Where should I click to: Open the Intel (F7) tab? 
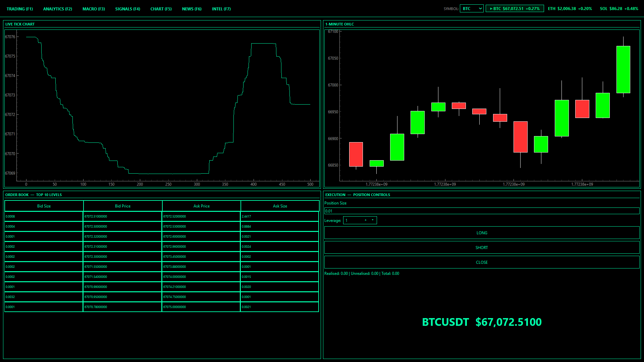click(221, 9)
